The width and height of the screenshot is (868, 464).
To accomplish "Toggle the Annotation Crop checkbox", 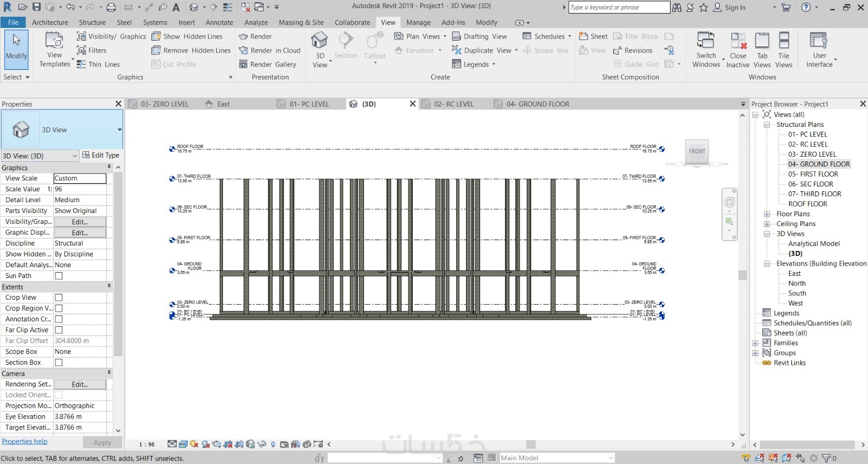I will pos(59,319).
